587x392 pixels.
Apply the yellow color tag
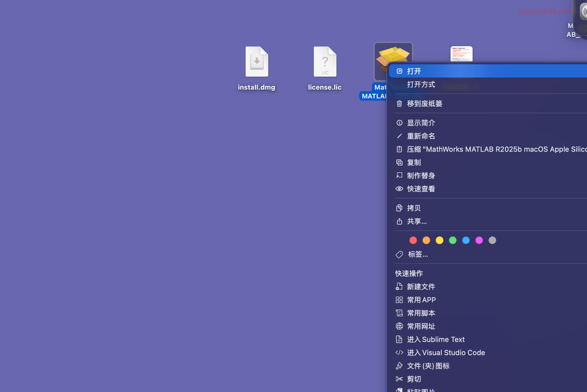440,240
